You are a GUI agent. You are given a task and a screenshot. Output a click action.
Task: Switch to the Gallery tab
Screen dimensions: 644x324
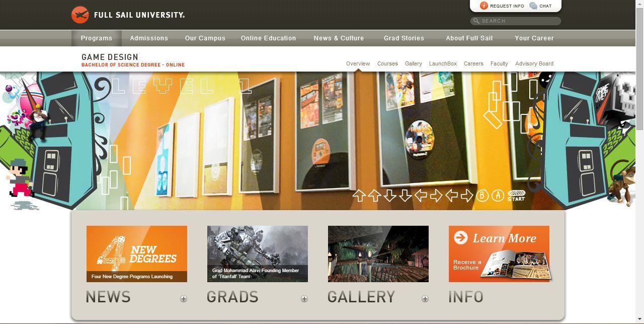(413, 63)
